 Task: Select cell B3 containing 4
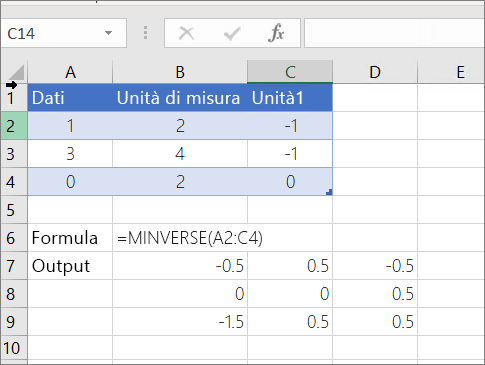180,154
